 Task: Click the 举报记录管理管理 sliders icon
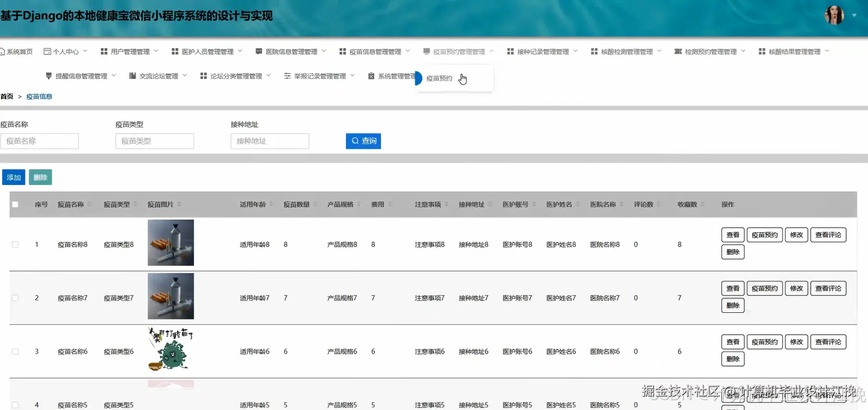[x=287, y=76]
